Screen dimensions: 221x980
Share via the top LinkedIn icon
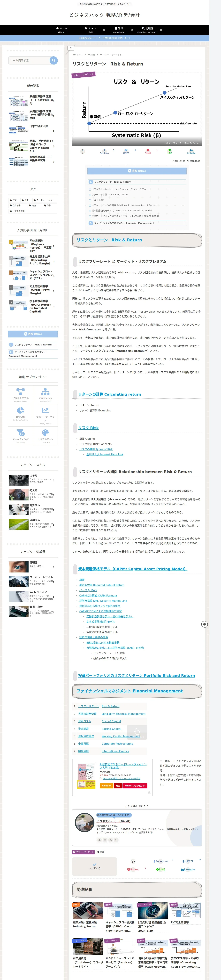click(x=191, y=151)
